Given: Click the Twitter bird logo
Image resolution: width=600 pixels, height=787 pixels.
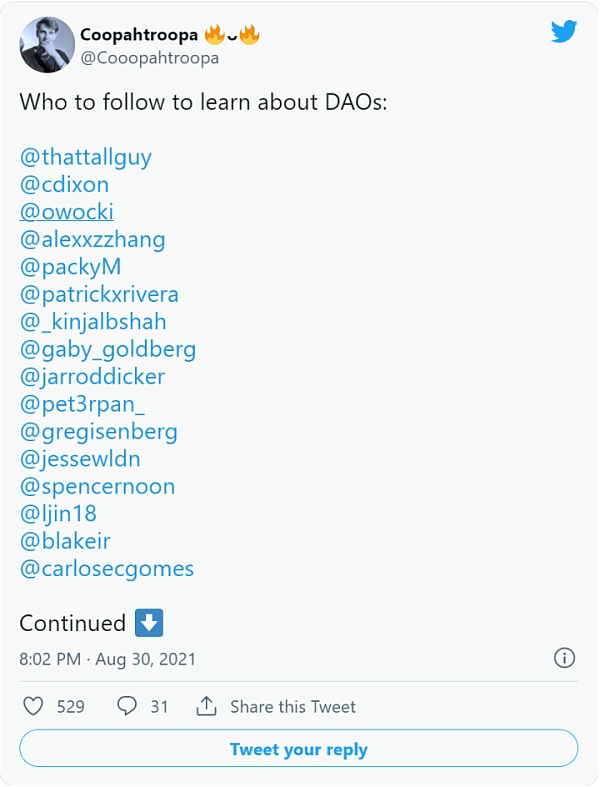Looking at the screenshot, I should [x=564, y=32].
